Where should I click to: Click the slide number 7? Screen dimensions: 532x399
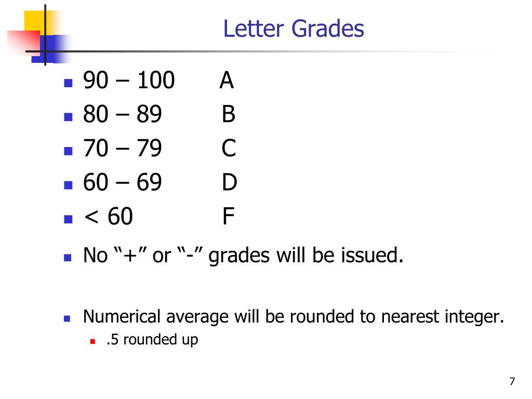pyautogui.click(x=512, y=381)
